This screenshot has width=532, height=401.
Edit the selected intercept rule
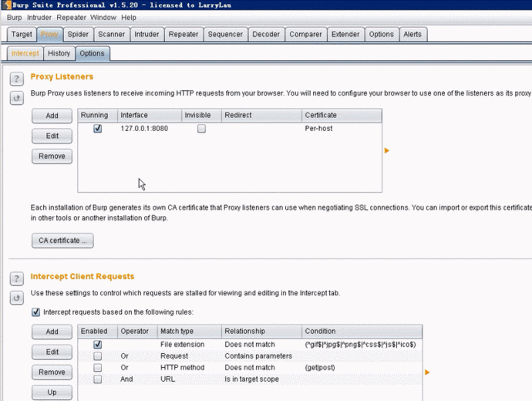[x=52, y=352]
